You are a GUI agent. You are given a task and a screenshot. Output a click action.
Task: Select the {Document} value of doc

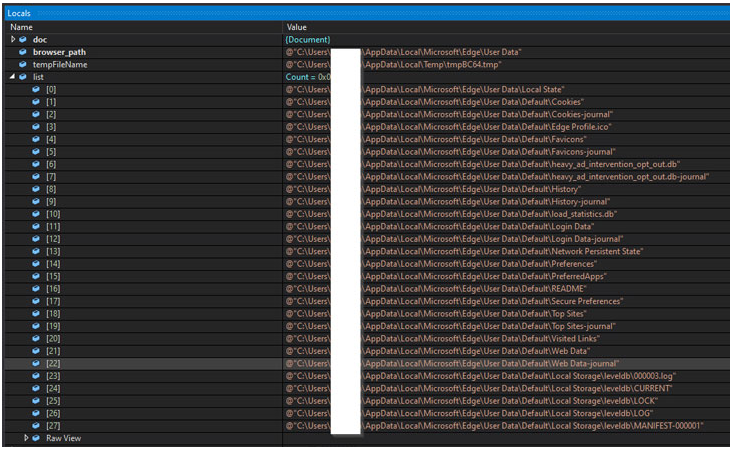[308, 40]
